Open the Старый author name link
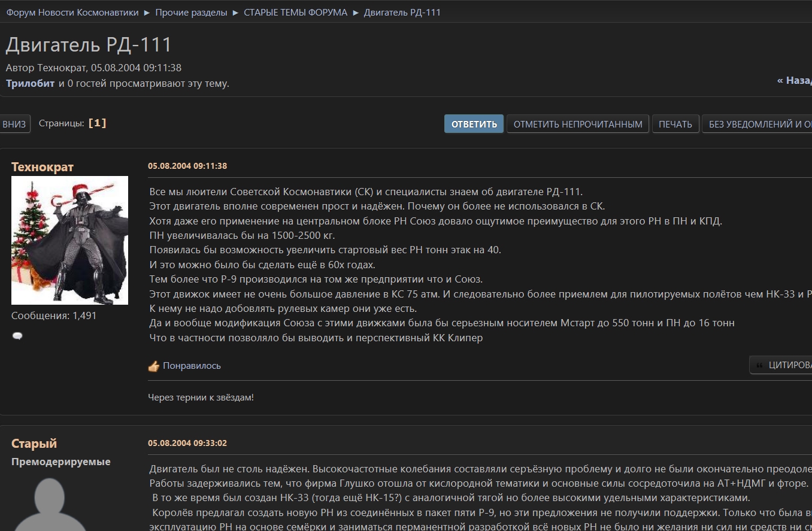Screen dimensions: 812x531 (34, 444)
